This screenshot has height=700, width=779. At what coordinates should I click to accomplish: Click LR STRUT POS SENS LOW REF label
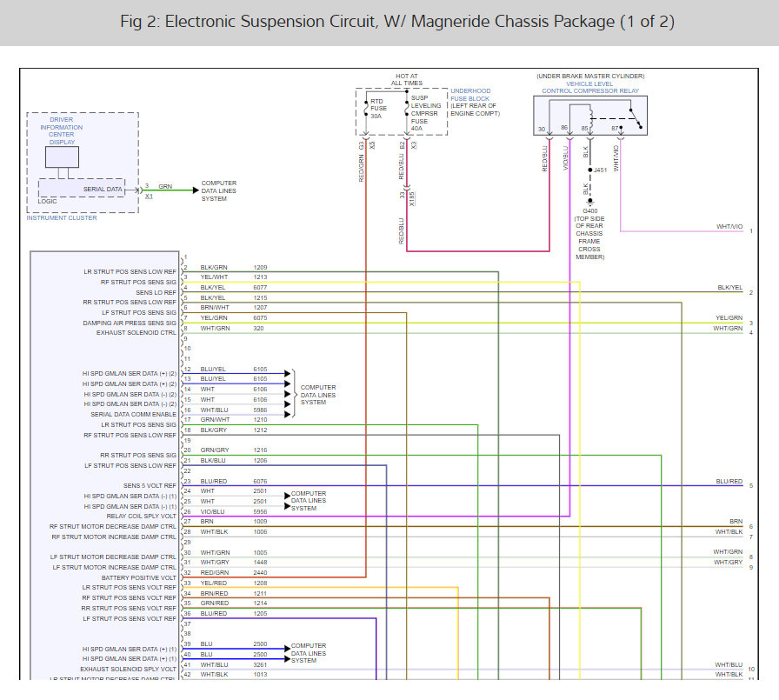[130, 272]
